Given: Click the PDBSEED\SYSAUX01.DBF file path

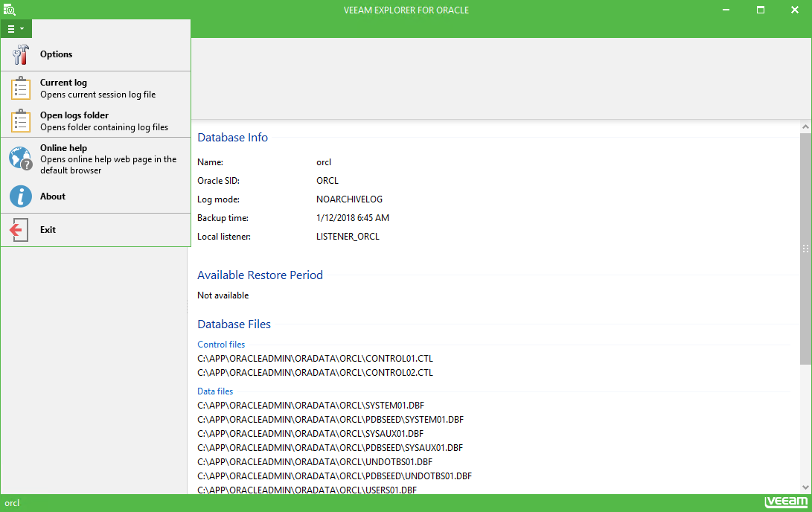Looking at the screenshot, I should (x=330, y=448).
